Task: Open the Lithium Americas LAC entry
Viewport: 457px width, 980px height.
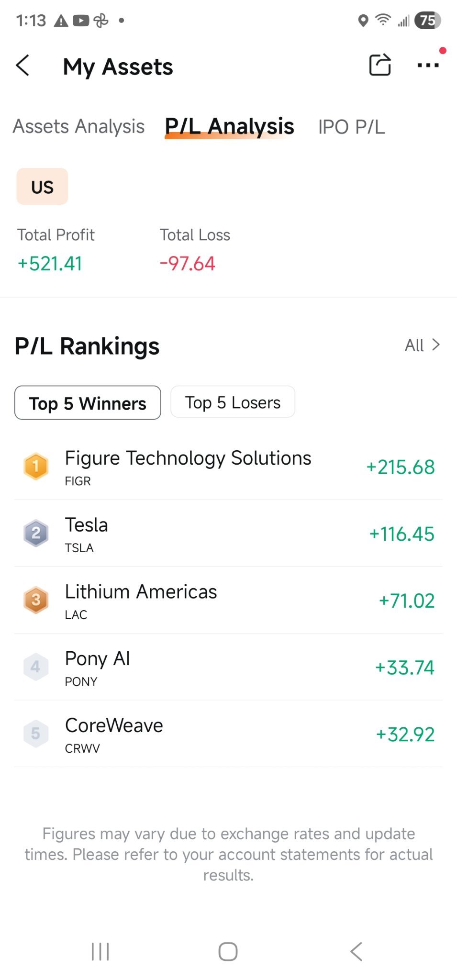Action: 228,601
